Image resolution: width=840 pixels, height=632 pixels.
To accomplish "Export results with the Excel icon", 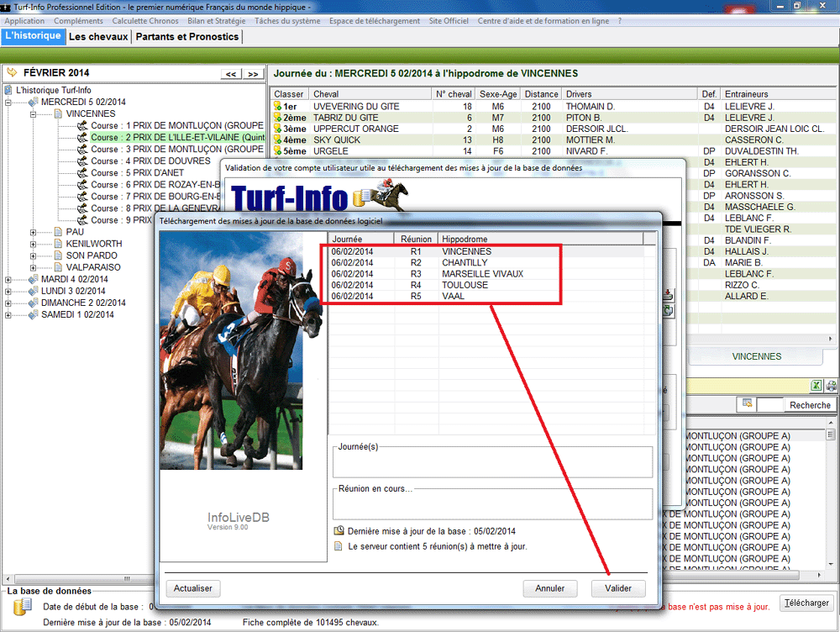I will (x=816, y=386).
